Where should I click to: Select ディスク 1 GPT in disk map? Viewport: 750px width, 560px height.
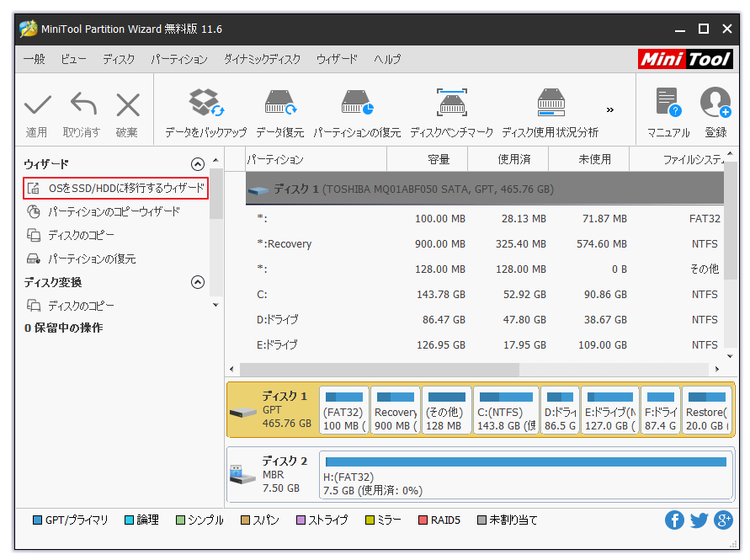pyautogui.click(x=273, y=410)
